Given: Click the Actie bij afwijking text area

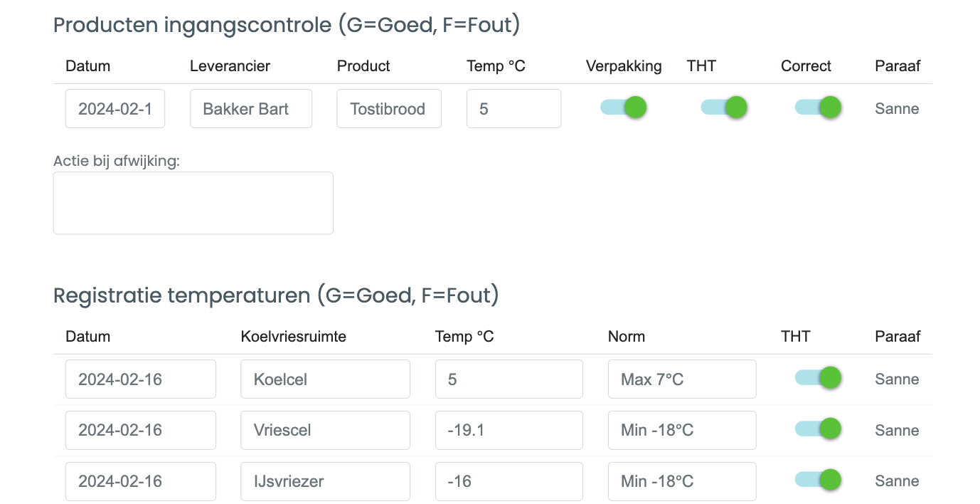Looking at the screenshot, I should tap(193, 203).
